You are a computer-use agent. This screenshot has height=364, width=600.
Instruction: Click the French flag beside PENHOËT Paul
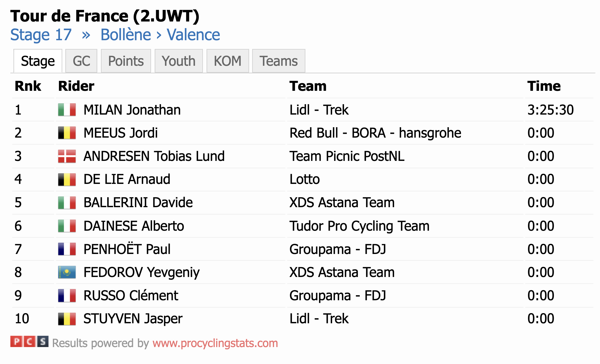[67, 249]
